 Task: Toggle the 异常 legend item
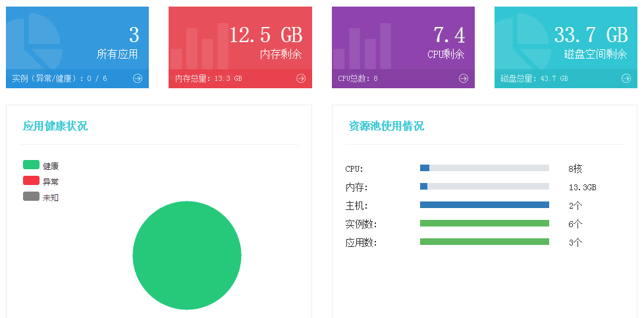(x=40, y=181)
